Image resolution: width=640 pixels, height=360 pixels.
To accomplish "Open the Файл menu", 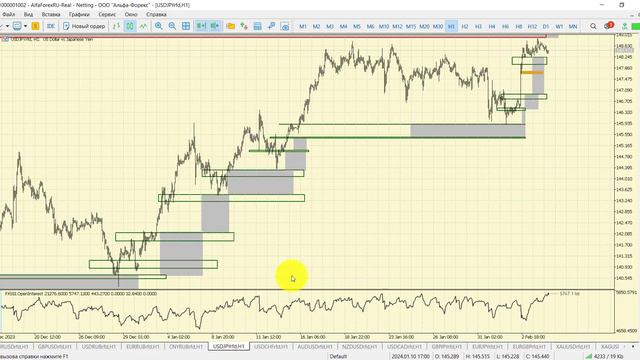I will (8, 14).
